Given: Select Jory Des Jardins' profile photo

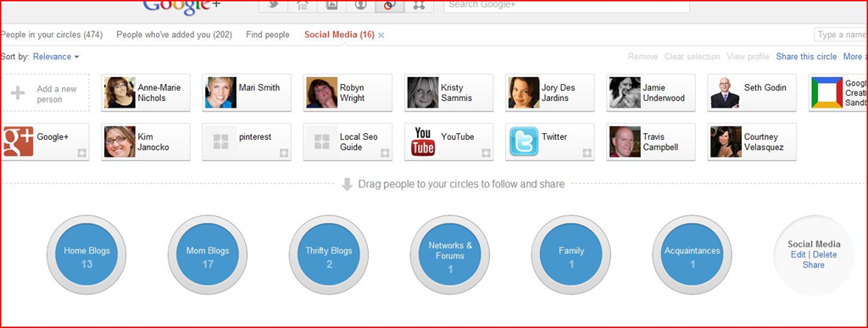Looking at the screenshot, I should point(524,92).
